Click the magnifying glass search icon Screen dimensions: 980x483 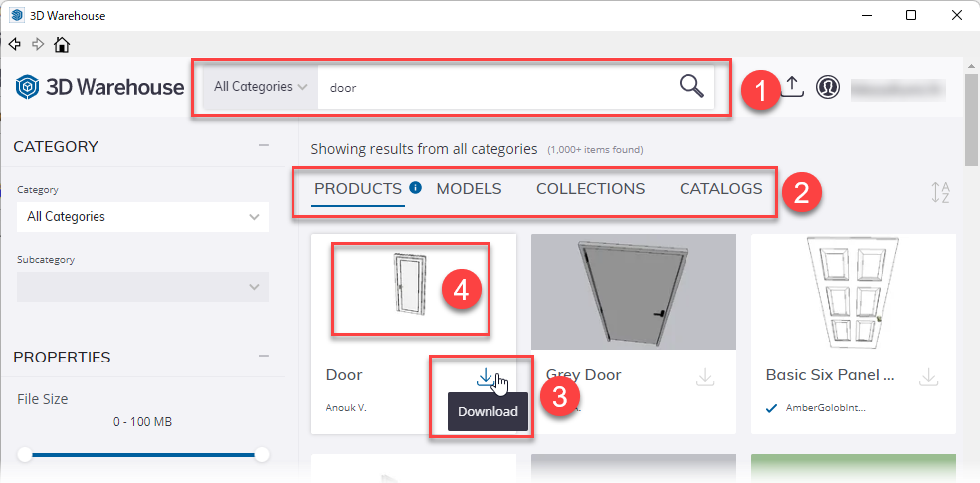tap(691, 86)
